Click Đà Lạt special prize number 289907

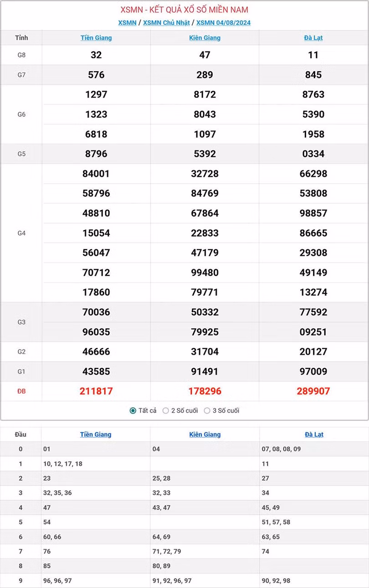click(x=313, y=391)
